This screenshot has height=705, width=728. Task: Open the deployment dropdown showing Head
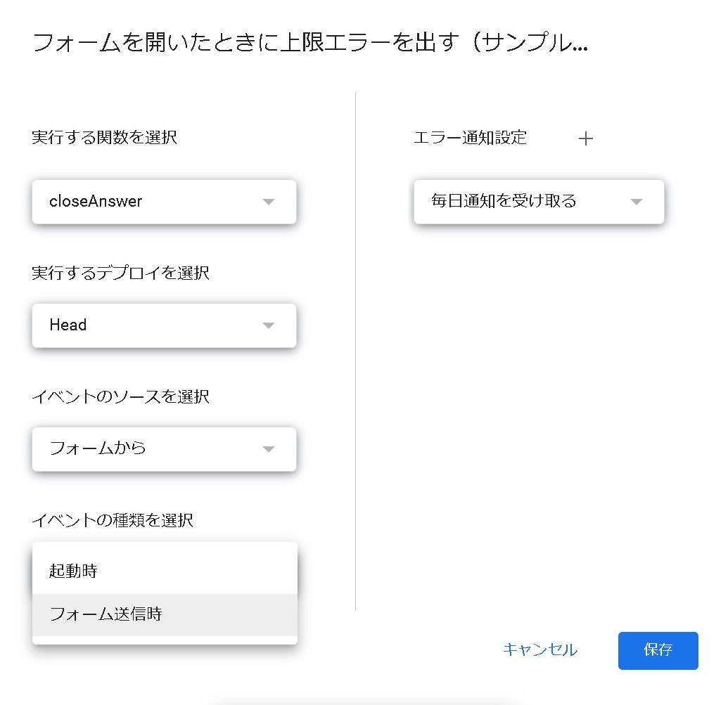[x=164, y=325]
